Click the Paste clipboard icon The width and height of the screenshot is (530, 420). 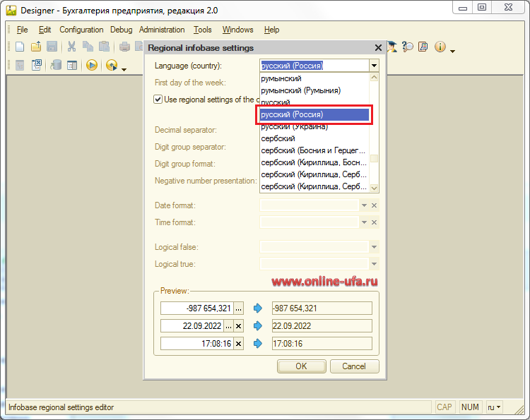pyautogui.click(x=104, y=47)
